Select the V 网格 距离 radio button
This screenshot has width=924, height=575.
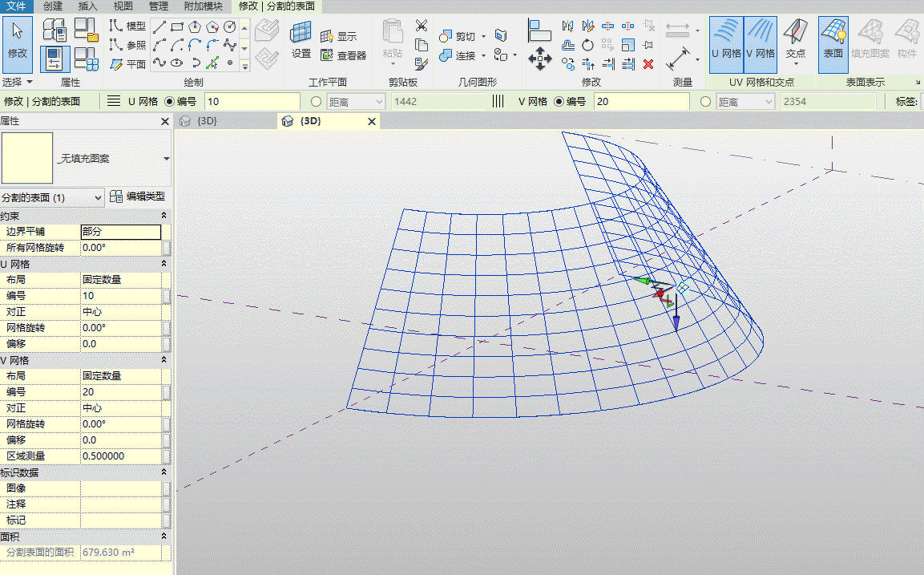[705, 101]
